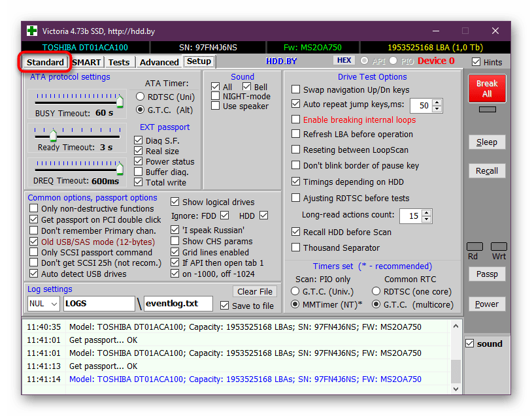Adjust the Ready Timeout slider
Screen dimensions: 532x416
pyautogui.click(x=54, y=135)
